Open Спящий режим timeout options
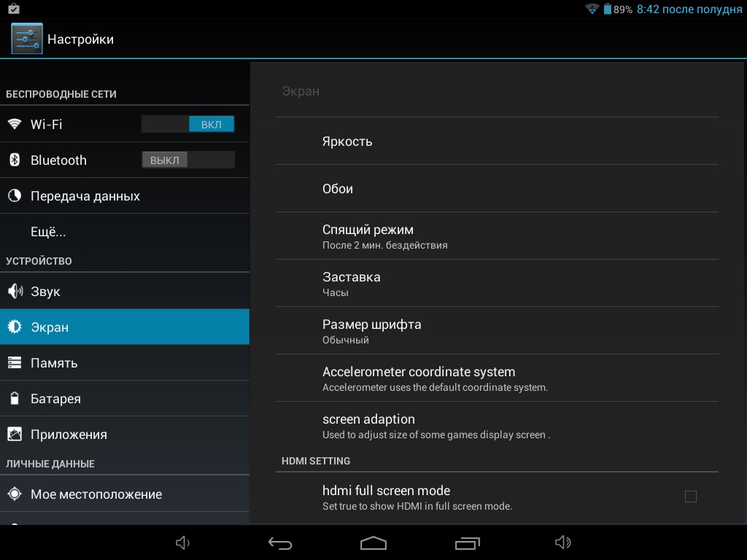 point(496,236)
